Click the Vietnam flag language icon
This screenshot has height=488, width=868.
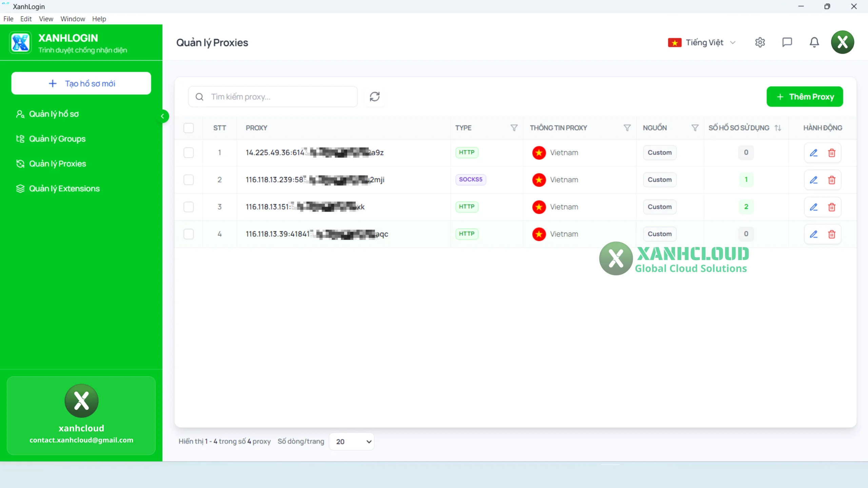point(674,43)
